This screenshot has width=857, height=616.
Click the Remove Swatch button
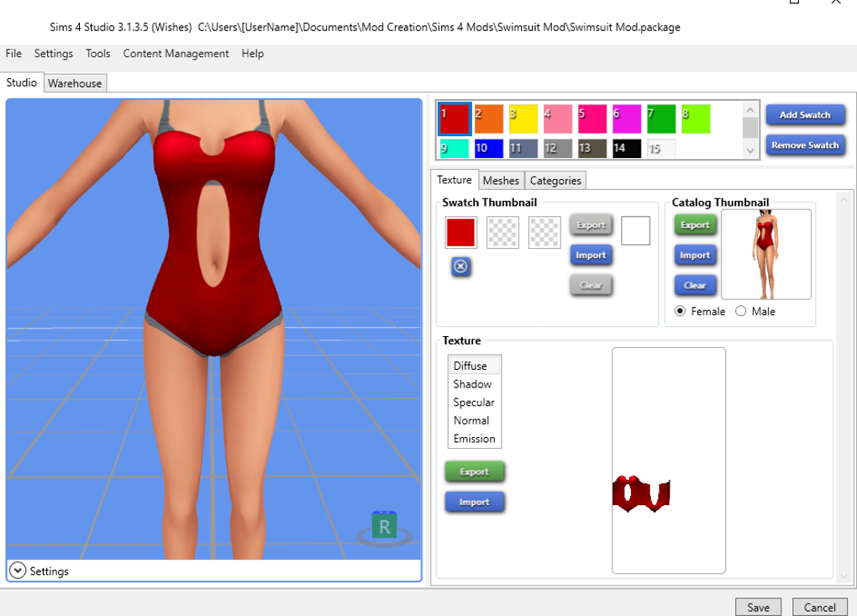pyautogui.click(x=805, y=145)
